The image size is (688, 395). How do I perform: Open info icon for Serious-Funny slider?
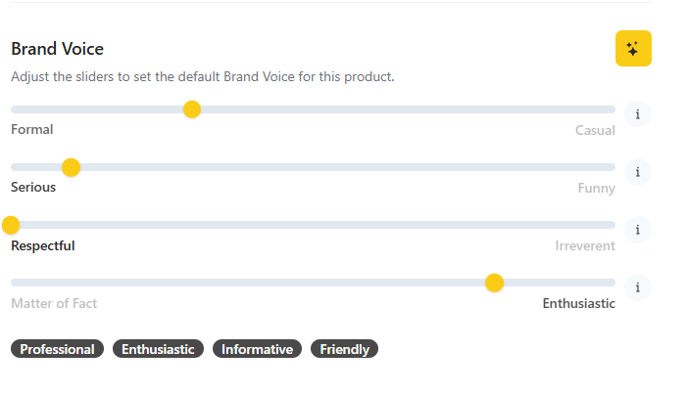[638, 172]
